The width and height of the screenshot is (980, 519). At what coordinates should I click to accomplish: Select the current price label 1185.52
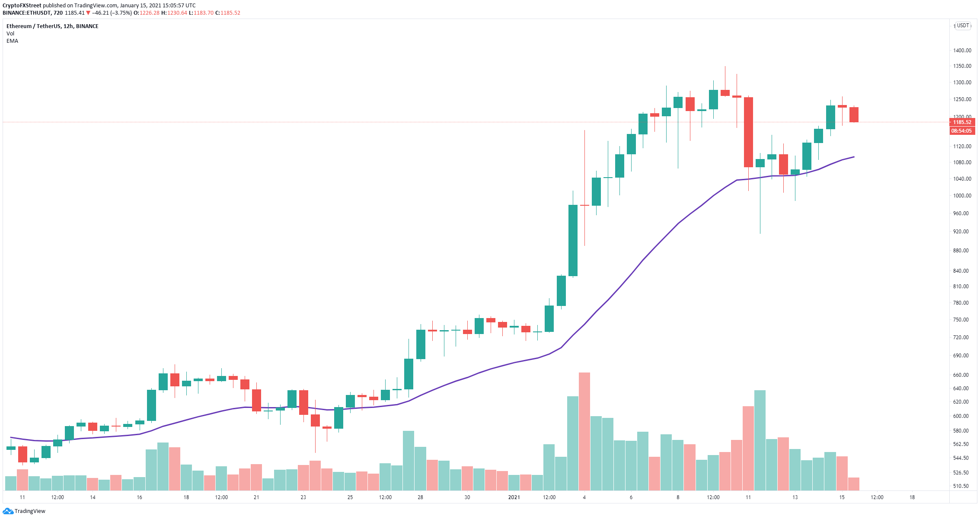coord(962,122)
